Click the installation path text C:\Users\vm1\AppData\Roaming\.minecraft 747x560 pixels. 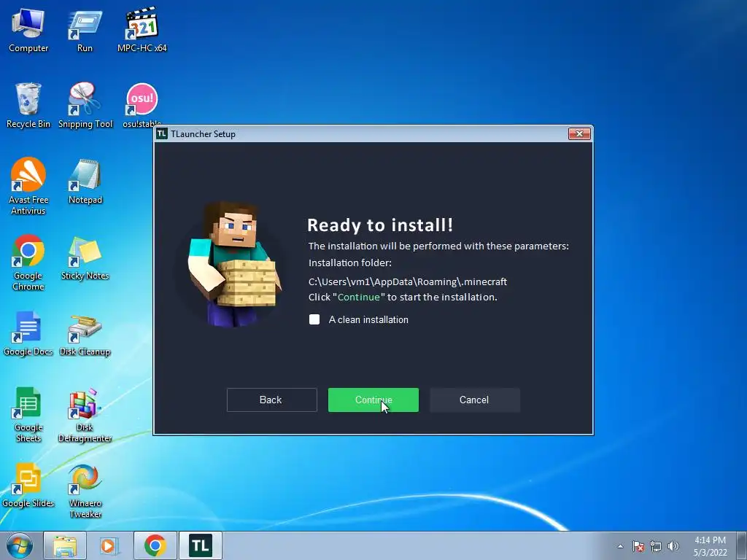(x=408, y=281)
